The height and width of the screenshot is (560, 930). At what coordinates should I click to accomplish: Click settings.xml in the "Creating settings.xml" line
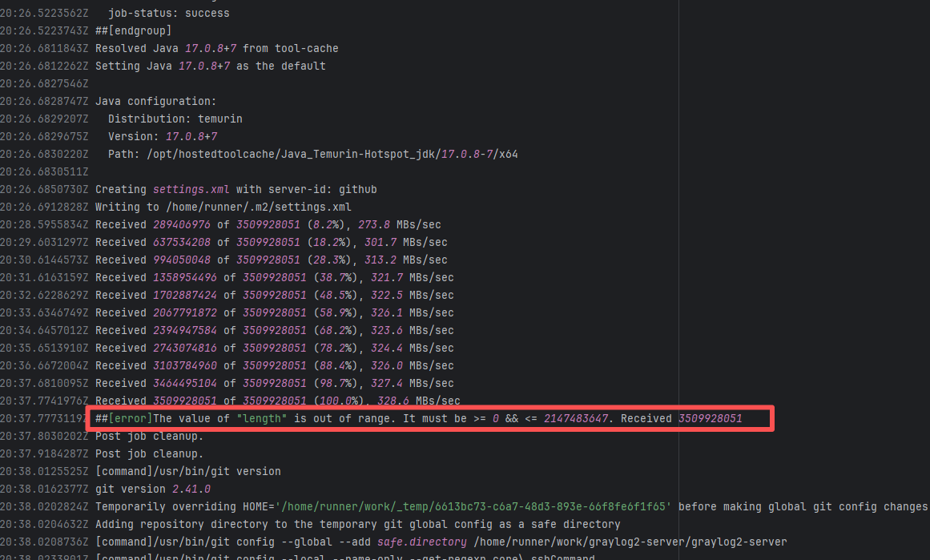(x=191, y=189)
